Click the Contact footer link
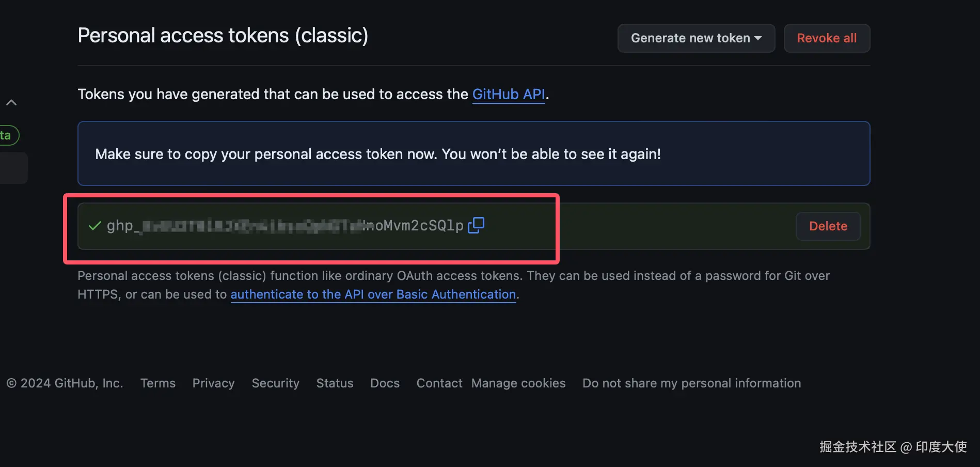Image resolution: width=980 pixels, height=467 pixels. point(439,383)
